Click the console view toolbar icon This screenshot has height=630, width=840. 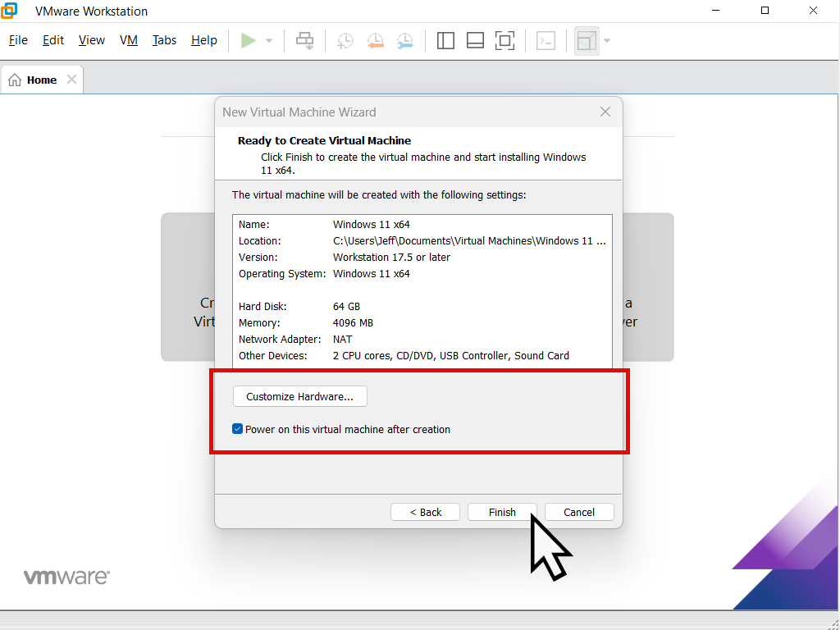tap(546, 40)
